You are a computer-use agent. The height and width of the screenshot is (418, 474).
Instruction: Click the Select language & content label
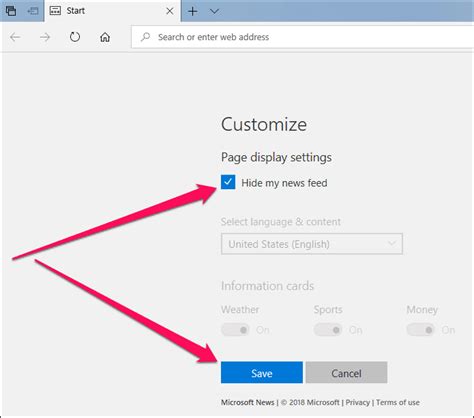[281, 222]
